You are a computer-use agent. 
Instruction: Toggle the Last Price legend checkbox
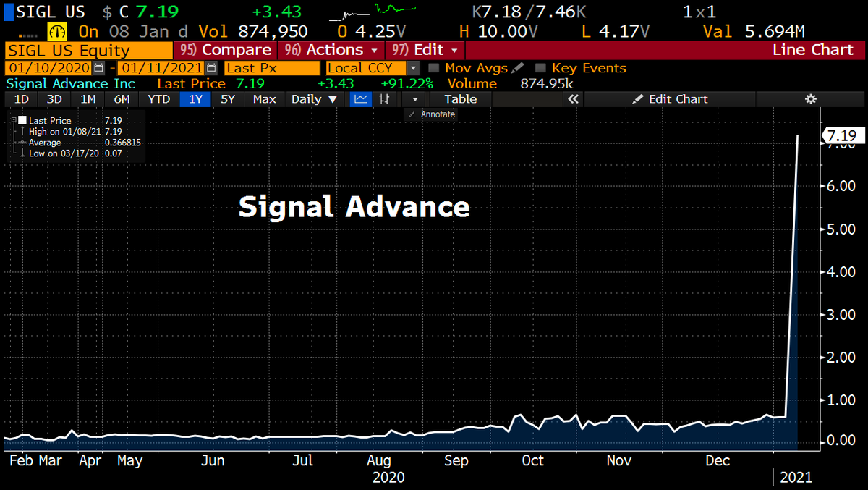point(22,120)
